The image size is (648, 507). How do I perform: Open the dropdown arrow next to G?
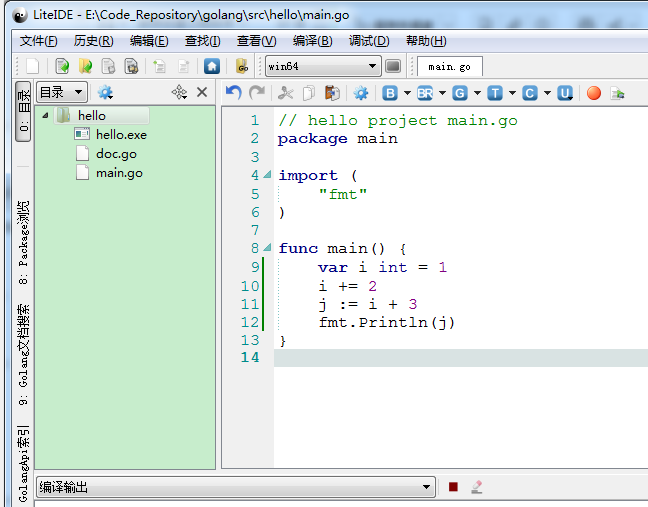pos(477,93)
